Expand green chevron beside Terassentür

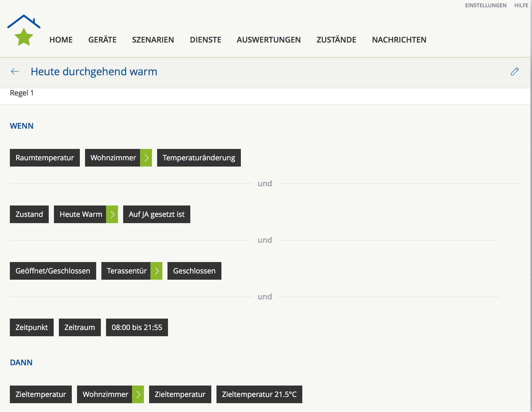156,271
